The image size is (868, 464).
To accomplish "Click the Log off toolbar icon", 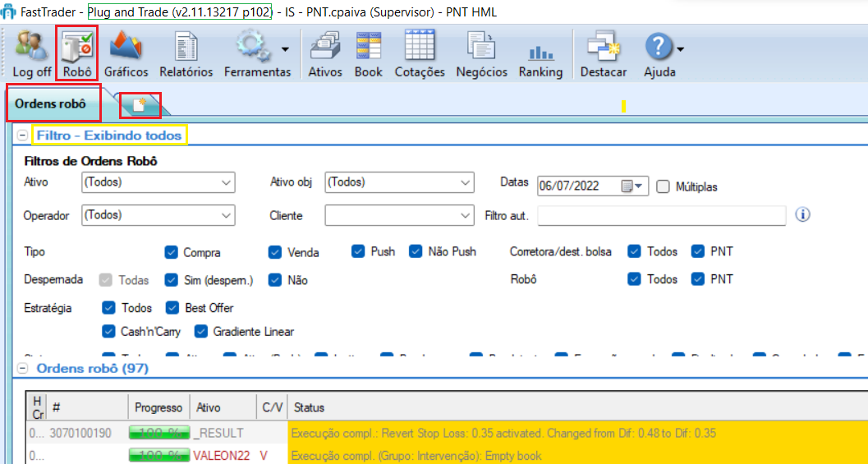I will coord(31,54).
